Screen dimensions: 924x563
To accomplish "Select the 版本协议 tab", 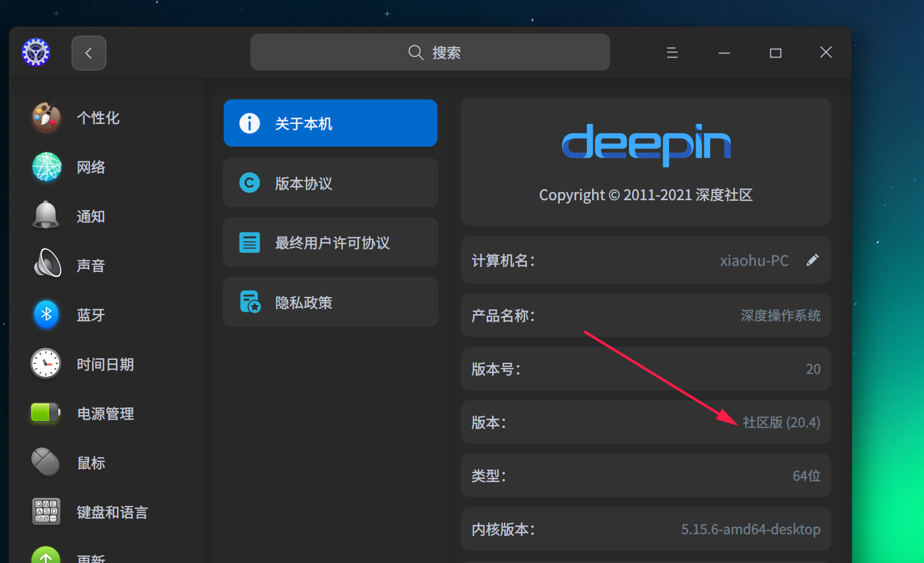I will pos(330,183).
